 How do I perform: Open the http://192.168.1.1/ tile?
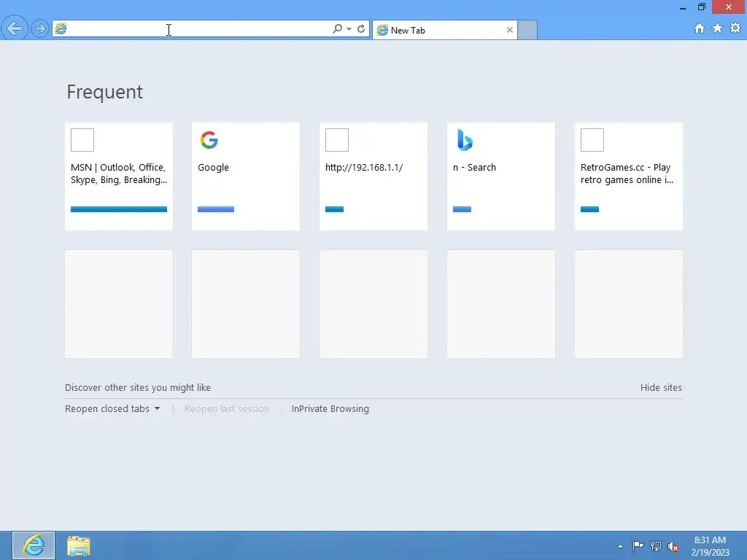[373, 176]
